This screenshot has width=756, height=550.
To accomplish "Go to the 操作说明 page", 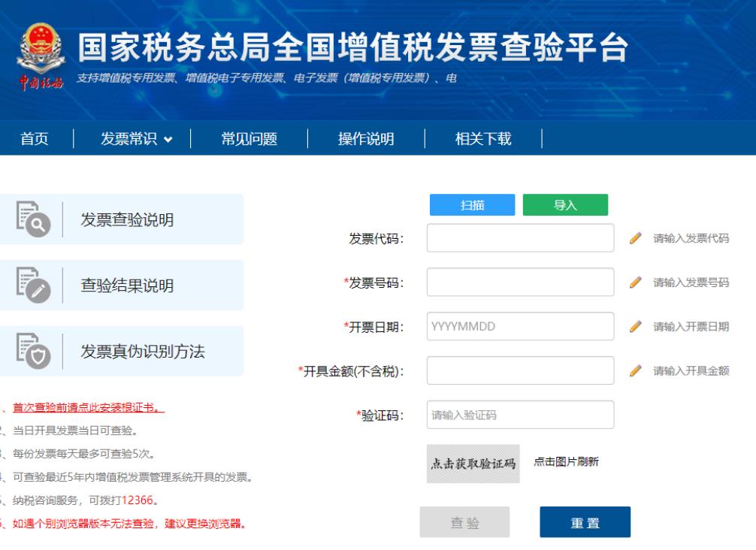I will [365, 138].
